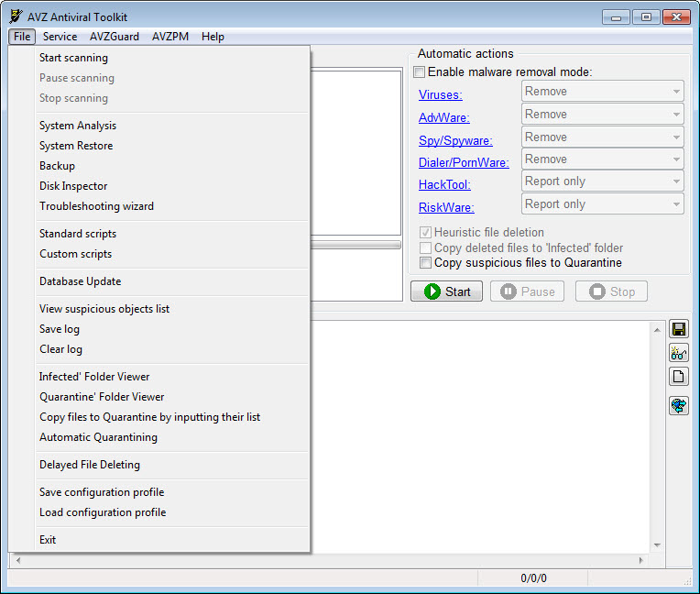Toggle Copy deleted files to Infected folder
700x594 pixels.
click(425, 247)
